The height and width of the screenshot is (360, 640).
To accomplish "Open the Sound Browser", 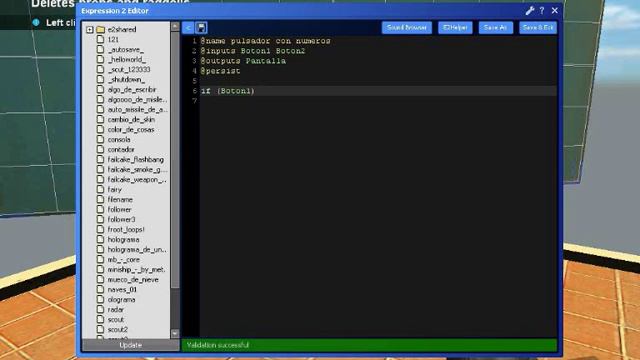I will coord(407,28).
